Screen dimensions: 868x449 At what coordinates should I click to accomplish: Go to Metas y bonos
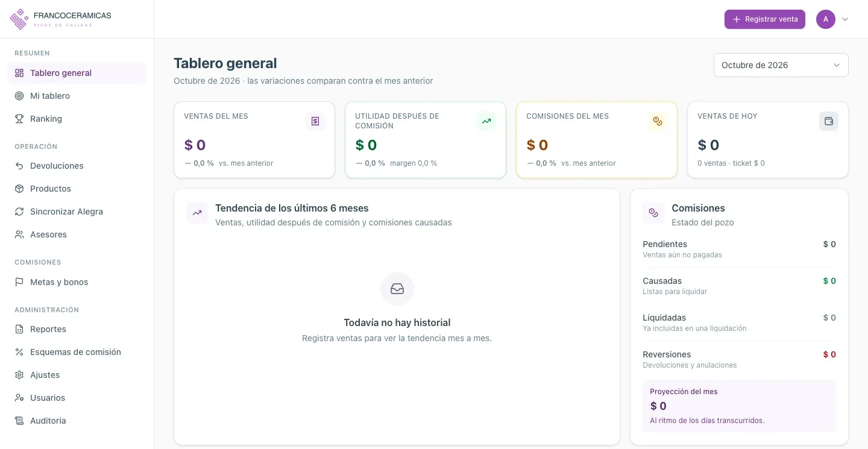tap(77, 282)
